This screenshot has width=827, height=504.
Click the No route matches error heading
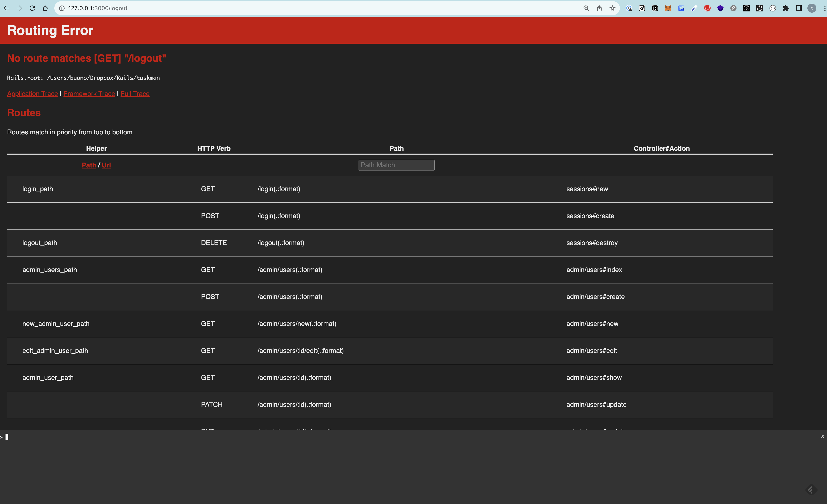point(87,58)
